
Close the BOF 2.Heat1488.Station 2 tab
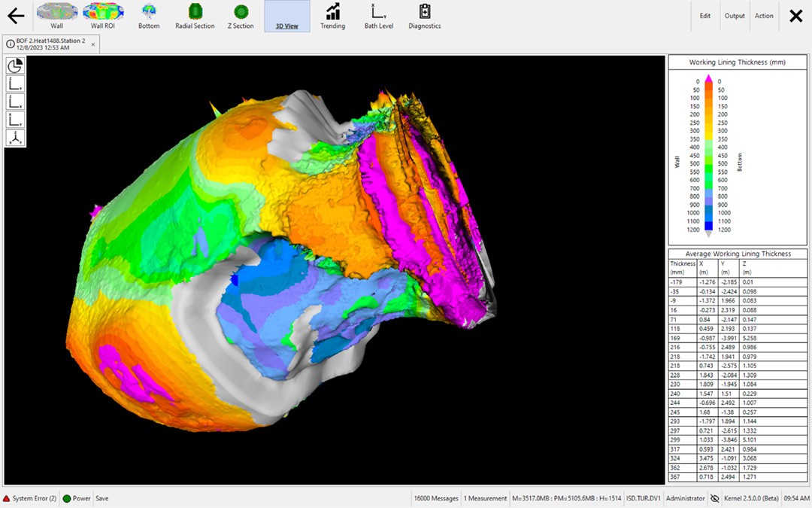point(93,44)
